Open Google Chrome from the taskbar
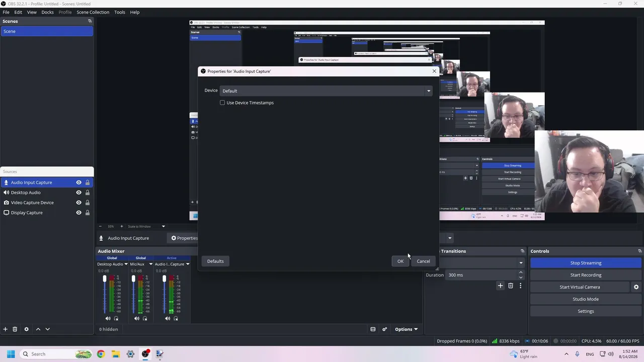644x362 pixels. click(101, 354)
